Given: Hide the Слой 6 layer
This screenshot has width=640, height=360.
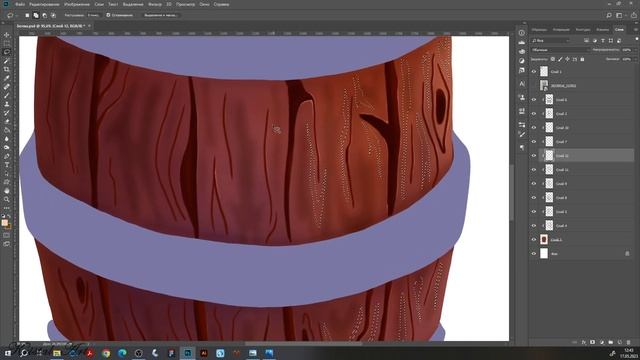Looking at the screenshot, I should (x=534, y=100).
